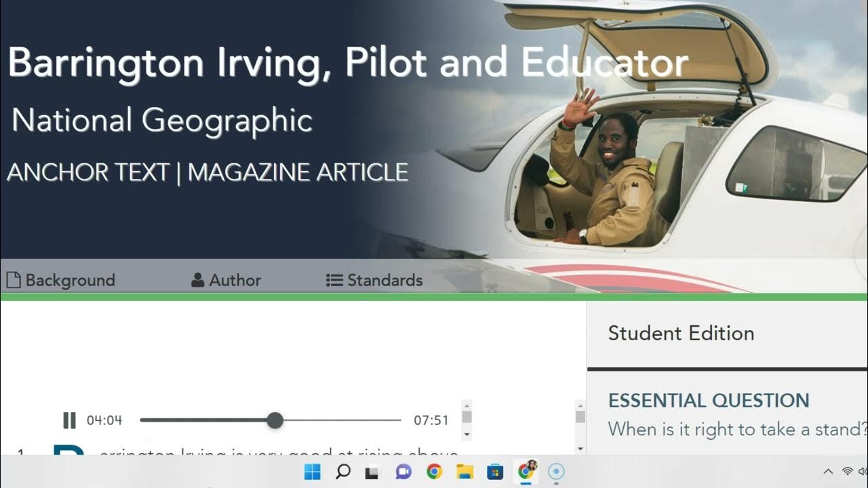The width and height of the screenshot is (868, 488).
Task: Show hidden system tray icons
Action: tap(828, 472)
